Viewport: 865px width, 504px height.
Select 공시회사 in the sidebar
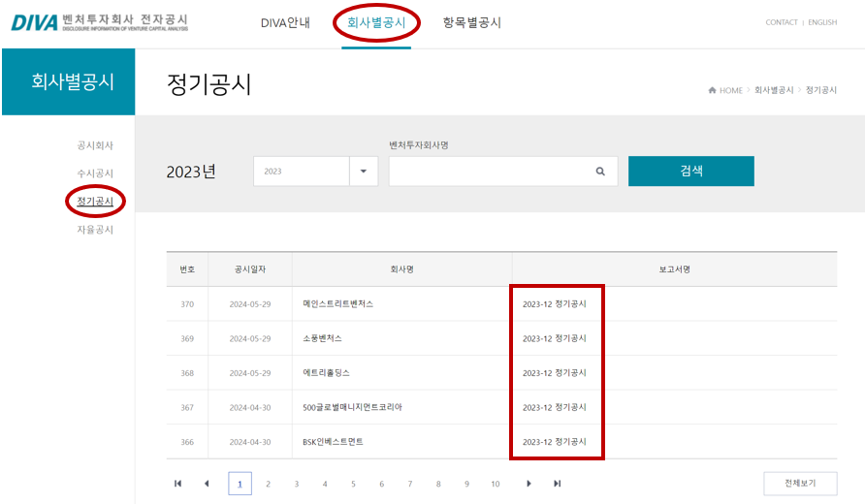click(95, 145)
